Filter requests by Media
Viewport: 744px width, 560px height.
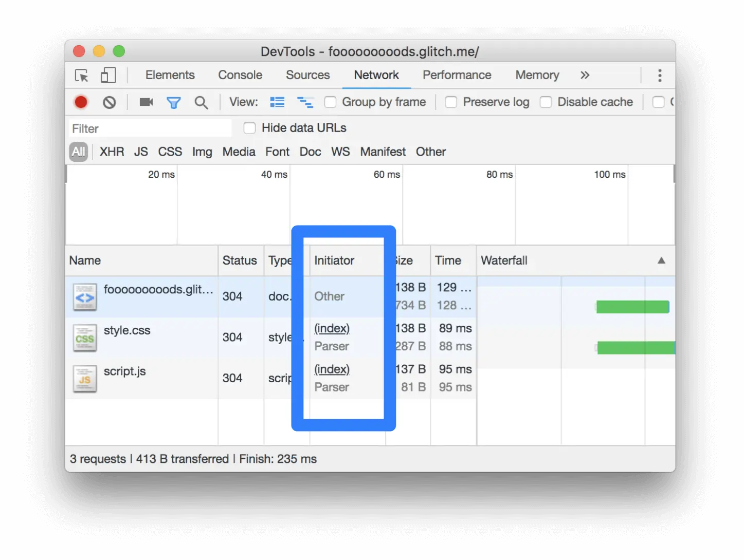click(239, 152)
